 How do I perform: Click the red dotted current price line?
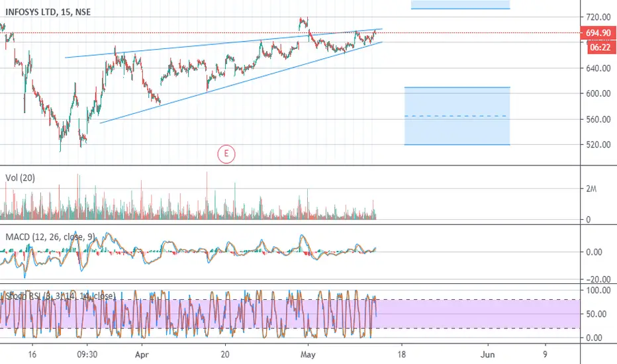pos(290,33)
